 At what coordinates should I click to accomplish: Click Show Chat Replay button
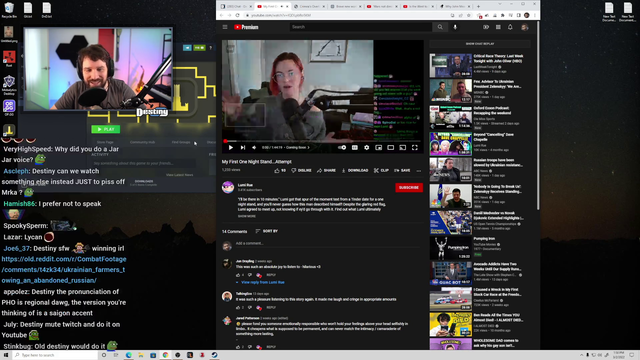pos(480,44)
